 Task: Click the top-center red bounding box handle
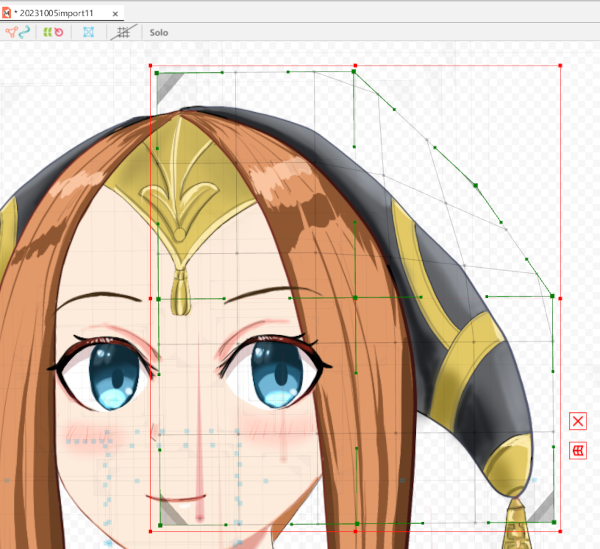(x=355, y=67)
